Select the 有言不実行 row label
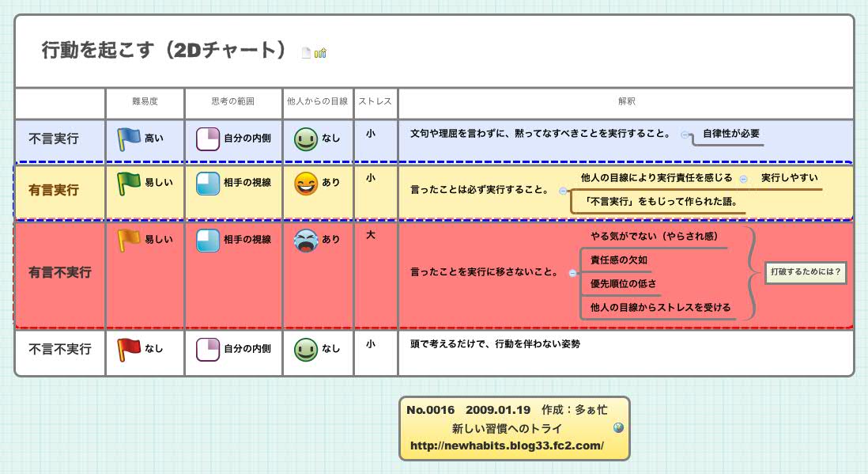This screenshot has height=474, width=868. [x=59, y=272]
